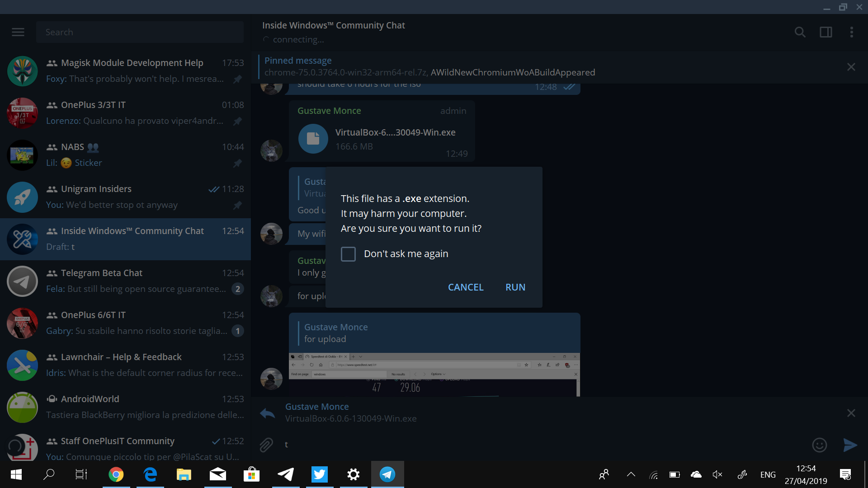
Task: Click the paperclip attach file icon
Action: click(266, 445)
